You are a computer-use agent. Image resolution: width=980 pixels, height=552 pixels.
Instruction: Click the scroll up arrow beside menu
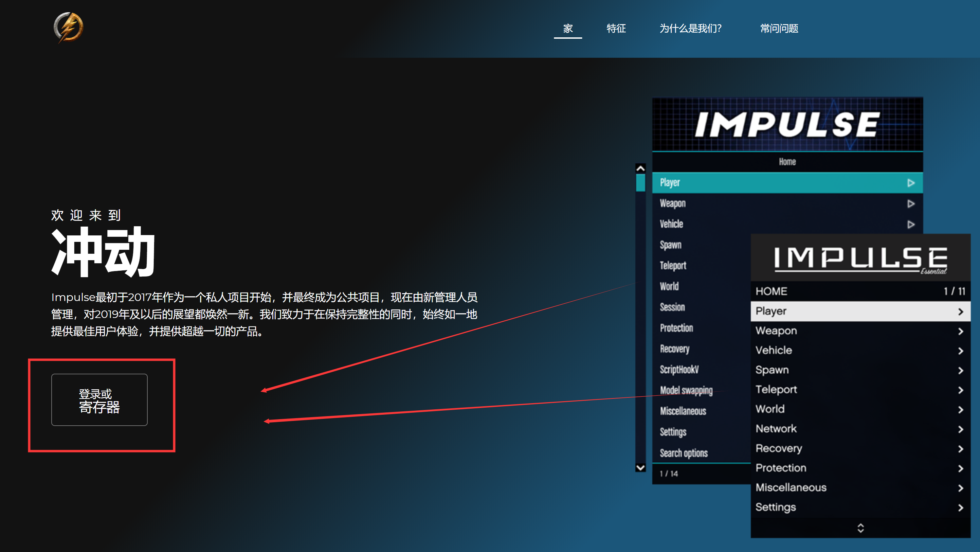tap(641, 168)
